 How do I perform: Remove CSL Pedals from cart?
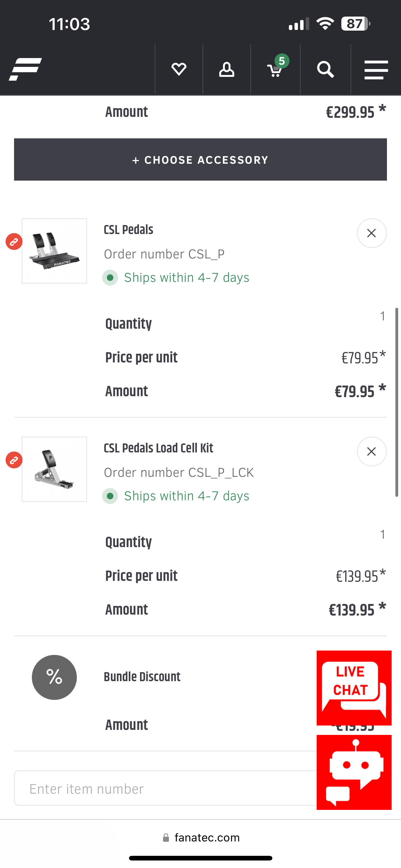[x=371, y=233]
